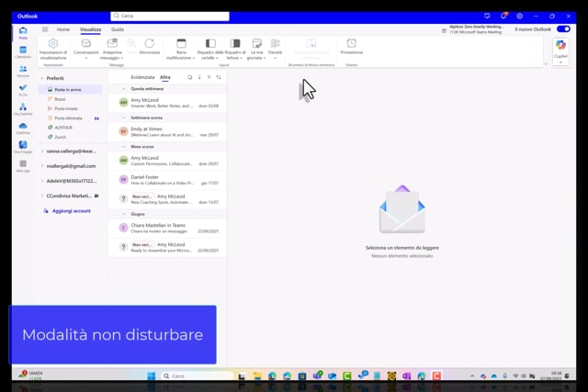Open the Bozze folder
The height and width of the screenshot is (392, 588).
coord(70,99)
